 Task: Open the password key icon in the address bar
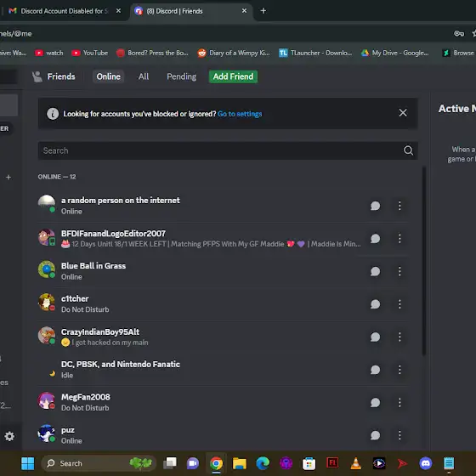459,33
